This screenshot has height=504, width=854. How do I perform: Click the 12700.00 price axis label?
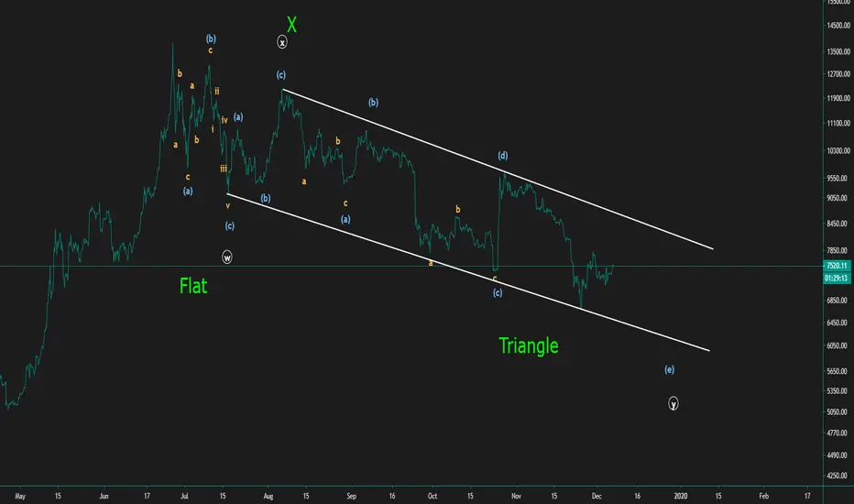pyautogui.click(x=838, y=74)
